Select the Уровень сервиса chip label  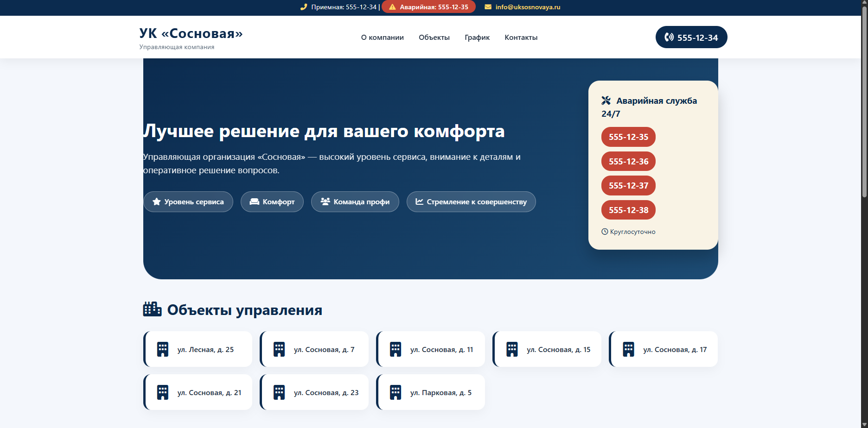pyautogui.click(x=194, y=202)
